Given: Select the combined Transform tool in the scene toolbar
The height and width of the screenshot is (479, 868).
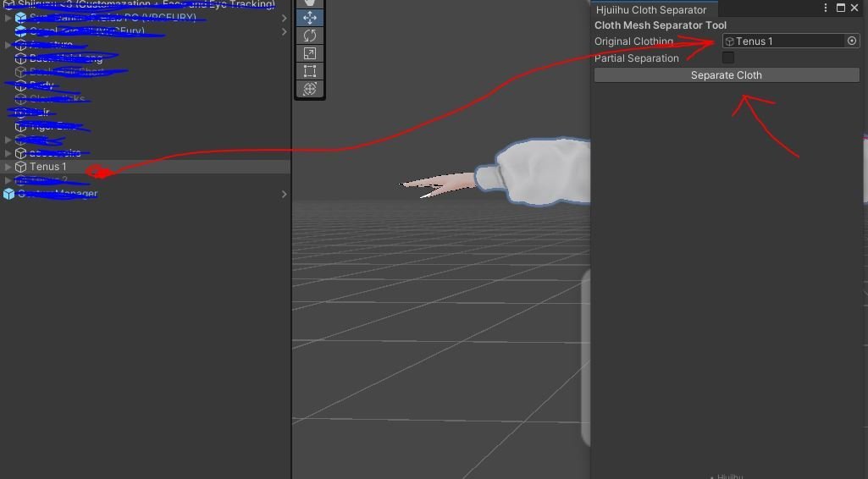Looking at the screenshot, I should (309, 89).
